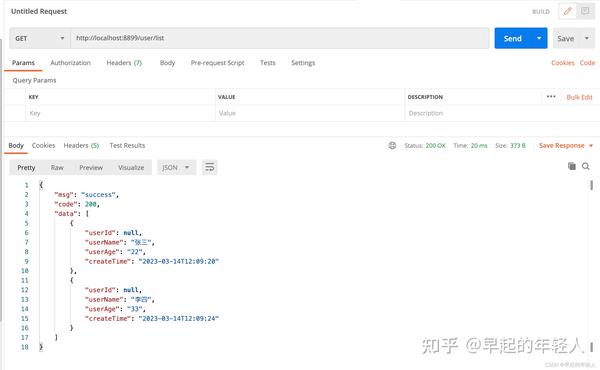Viewport: 600px width, 370px height.
Task: Open the GET method dropdown
Action: click(40, 38)
